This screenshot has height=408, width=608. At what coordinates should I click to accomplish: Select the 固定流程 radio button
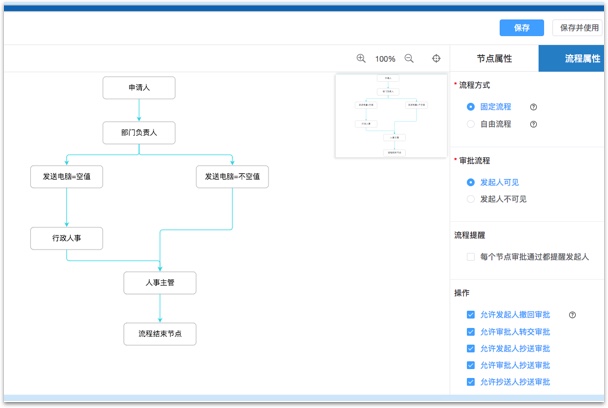coord(470,107)
